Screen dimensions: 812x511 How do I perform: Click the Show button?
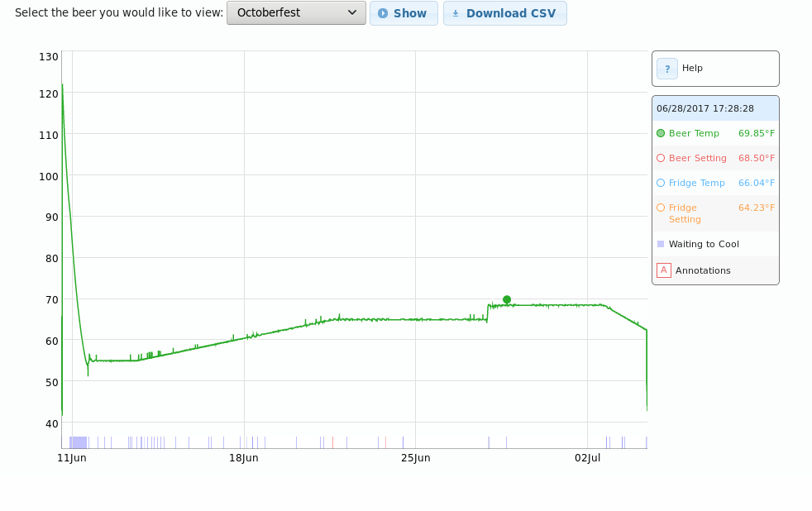point(404,13)
